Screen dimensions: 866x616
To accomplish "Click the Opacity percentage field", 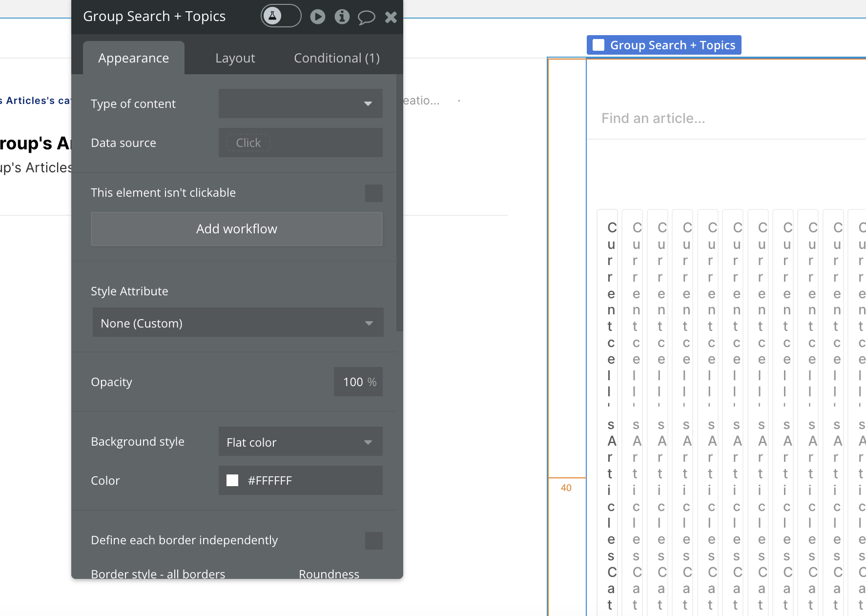I will pyautogui.click(x=358, y=382).
